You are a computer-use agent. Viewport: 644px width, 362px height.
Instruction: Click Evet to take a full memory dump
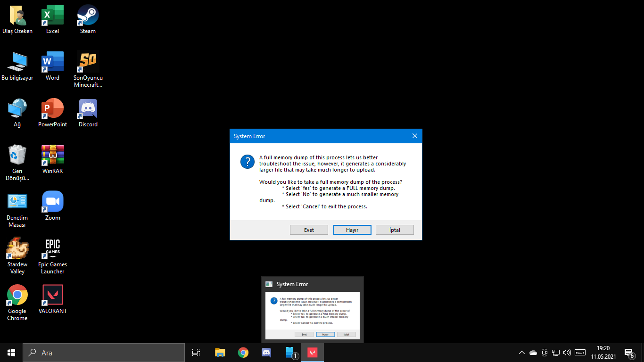tap(309, 230)
